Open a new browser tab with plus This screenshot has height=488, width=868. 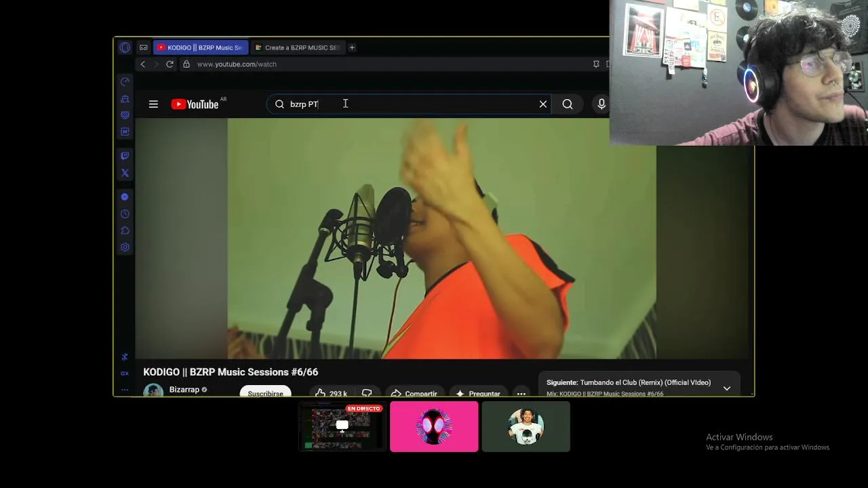[352, 47]
